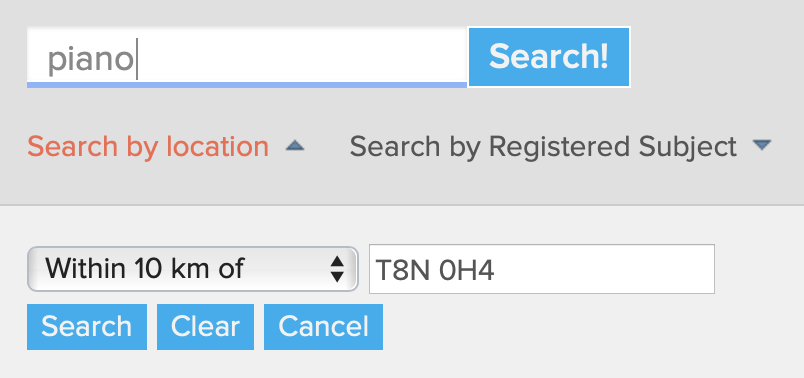804x378 pixels.
Task: Open the Search by Registered Subject tab
Action: click(543, 147)
